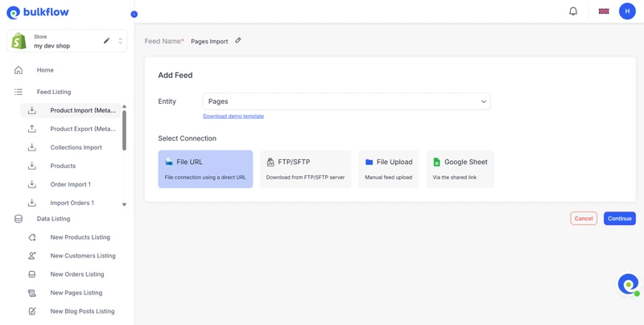Click the Data Listing database icon

(x=19, y=219)
